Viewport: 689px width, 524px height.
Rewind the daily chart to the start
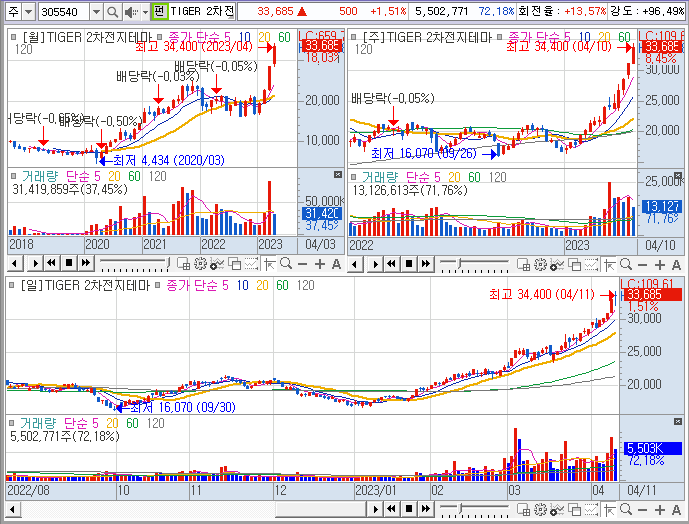(x=392, y=509)
